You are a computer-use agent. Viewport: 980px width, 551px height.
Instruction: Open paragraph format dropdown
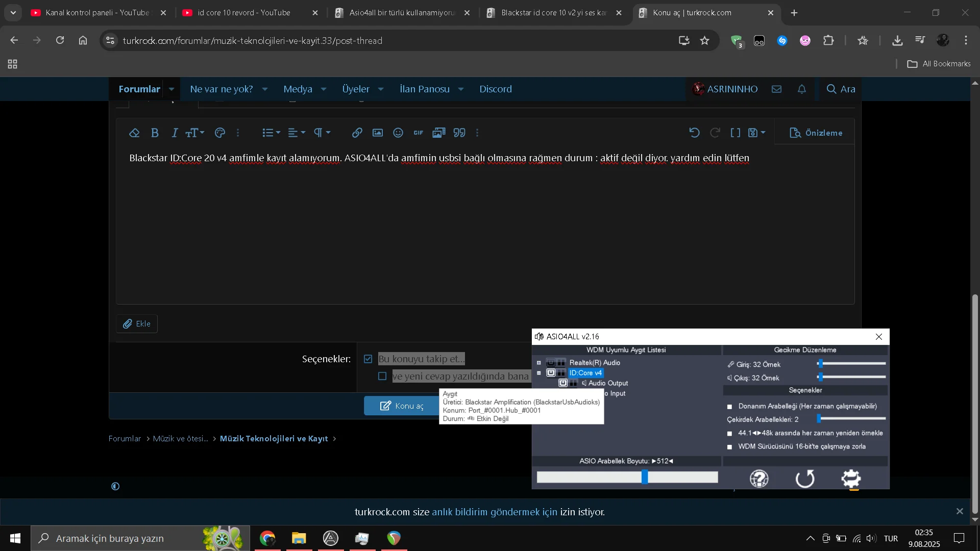[322, 133]
